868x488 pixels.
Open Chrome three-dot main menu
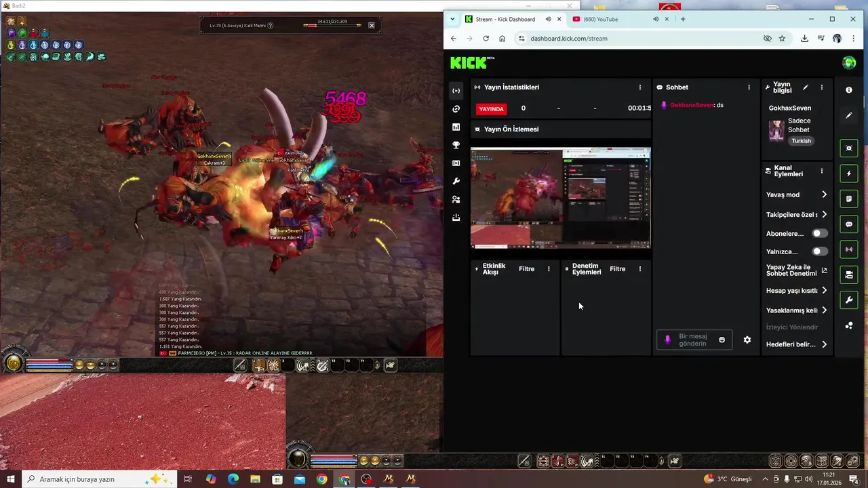pyautogui.click(x=853, y=39)
